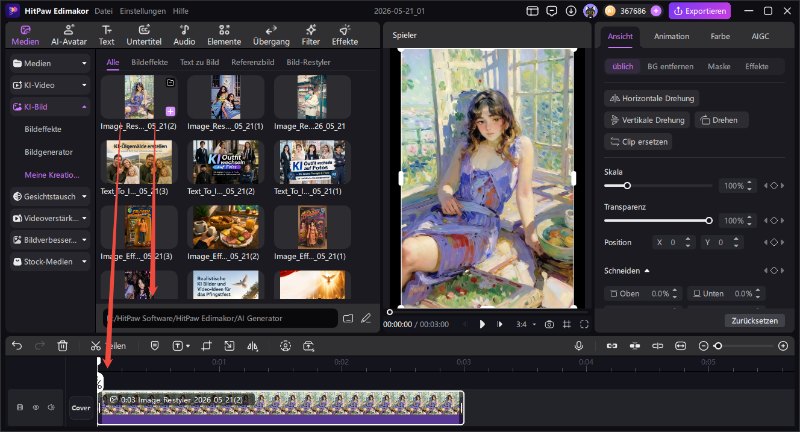
Task: Open the Text tool tab
Action: [106, 35]
